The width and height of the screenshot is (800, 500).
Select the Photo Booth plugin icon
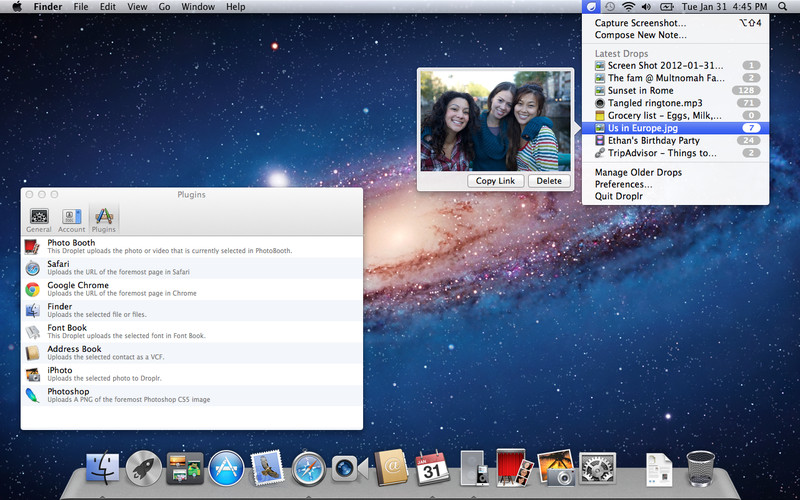tap(33, 246)
